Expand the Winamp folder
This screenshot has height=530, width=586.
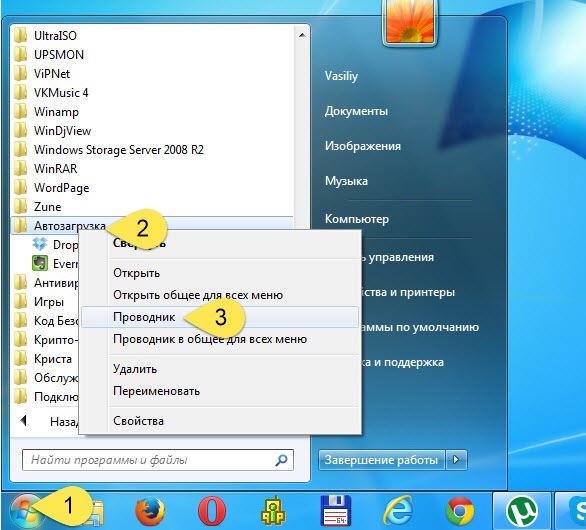56,112
